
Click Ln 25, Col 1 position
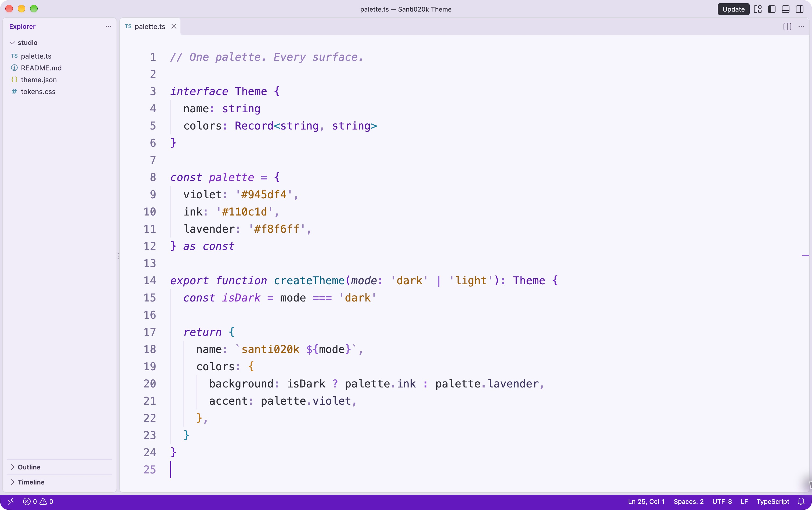tap(646, 502)
